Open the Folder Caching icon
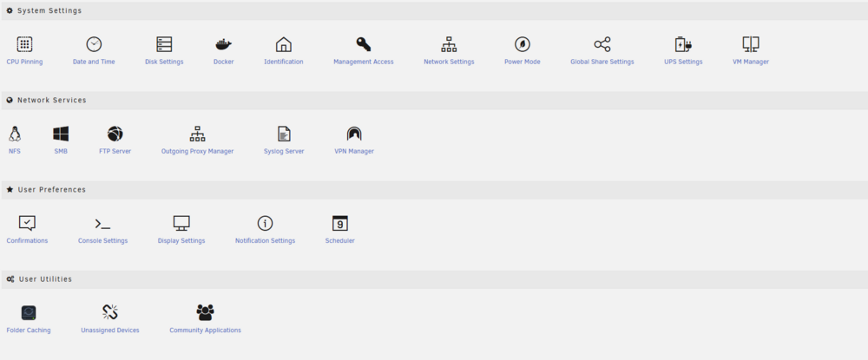Image resolution: width=868 pixels, height=360 pixels. [x=29, y=313]
